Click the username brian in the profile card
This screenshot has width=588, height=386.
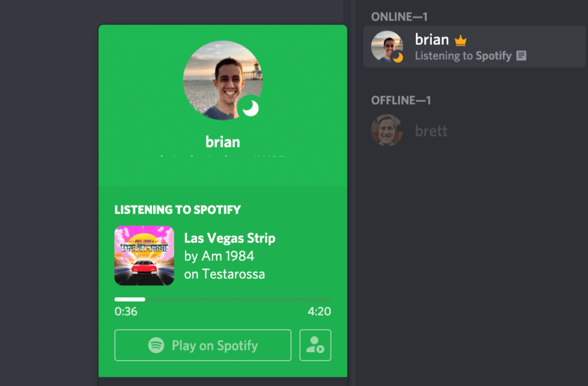click(223, 141)
